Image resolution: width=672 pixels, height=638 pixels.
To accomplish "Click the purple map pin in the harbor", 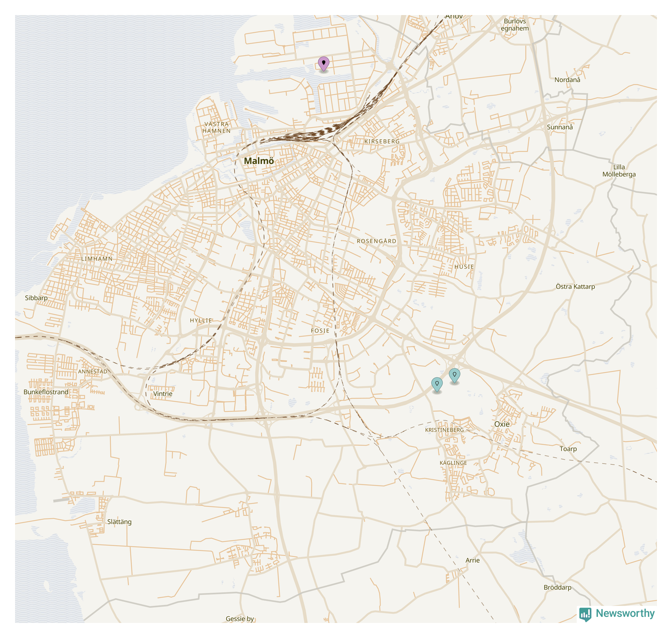I will [x=324, y=64].
